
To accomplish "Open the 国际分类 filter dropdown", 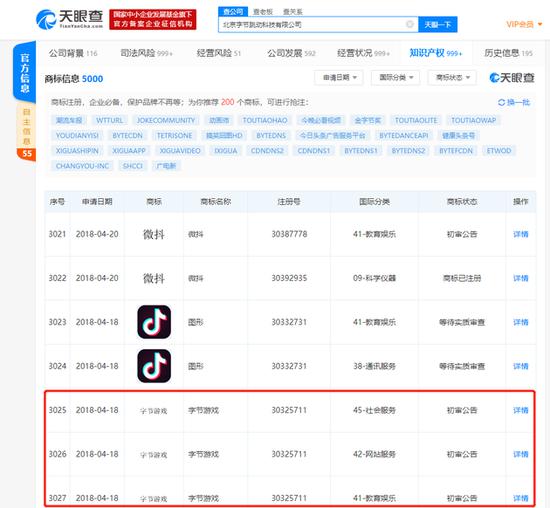I will click(395, 78).
